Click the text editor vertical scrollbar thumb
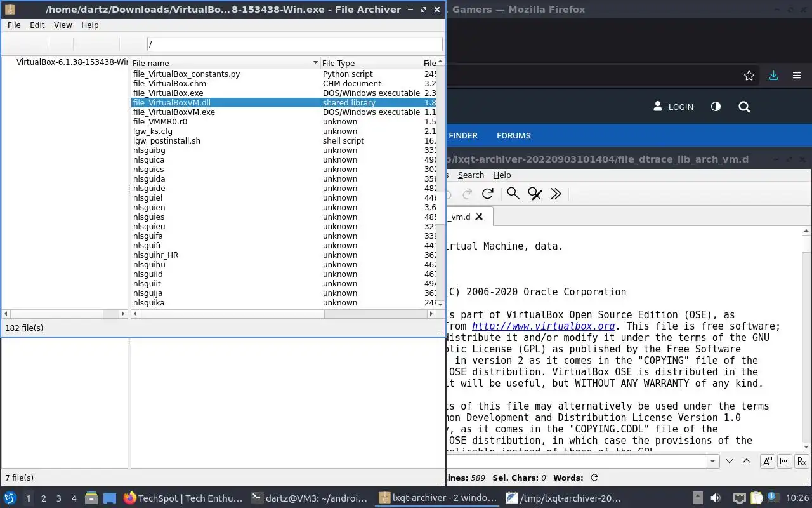The image size is (812, 508). [806, 244]
